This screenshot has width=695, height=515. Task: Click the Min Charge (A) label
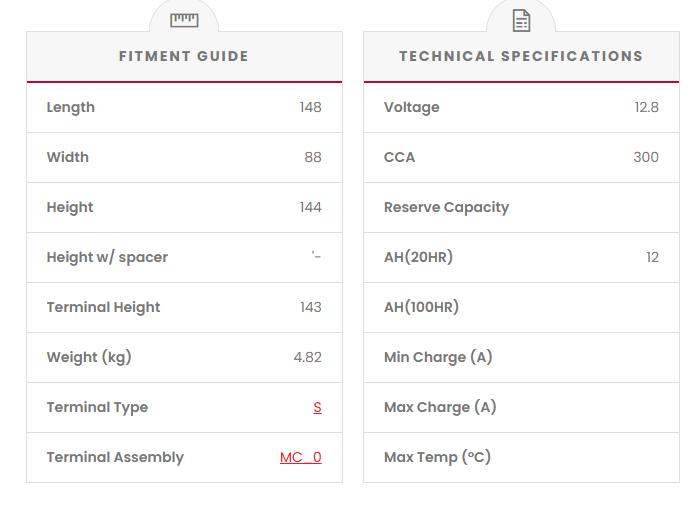pyautogui.click(x=438, y=357)
